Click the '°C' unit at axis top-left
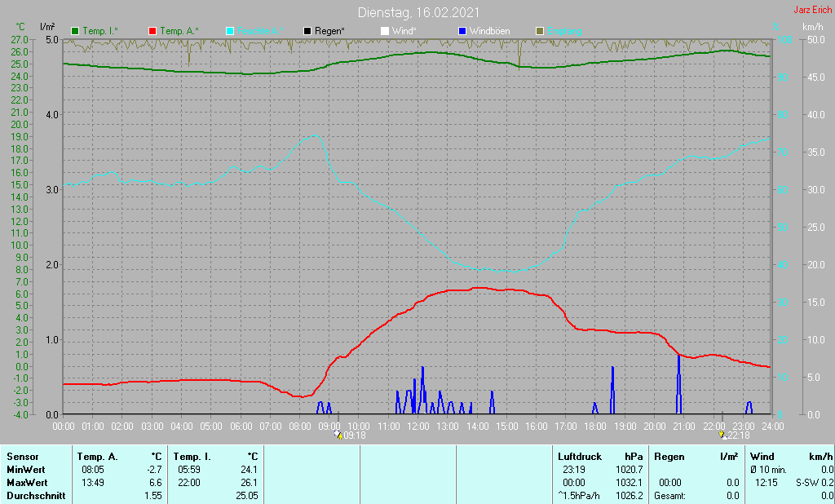The width and height of the screenshot is (835, 504). [20, 27]
